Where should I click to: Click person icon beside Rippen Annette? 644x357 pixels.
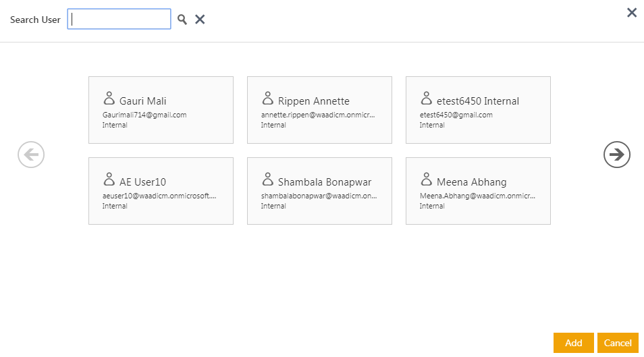pos(267,99)
